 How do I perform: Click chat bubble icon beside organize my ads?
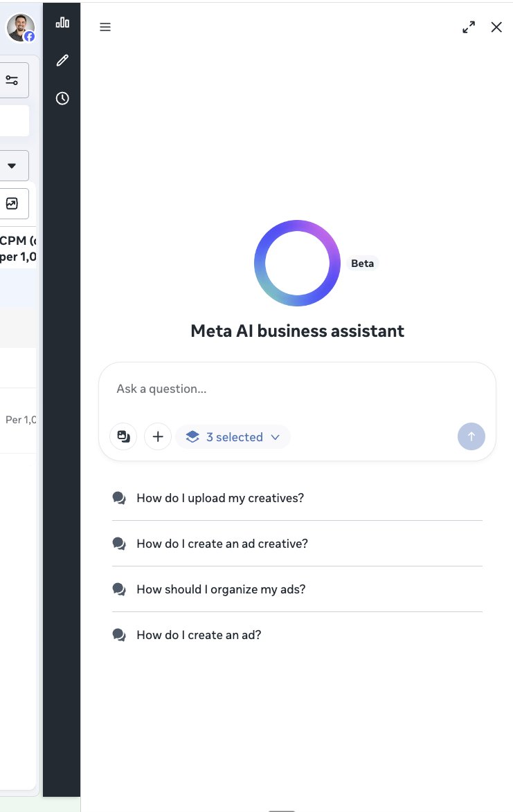click(119, 589)
